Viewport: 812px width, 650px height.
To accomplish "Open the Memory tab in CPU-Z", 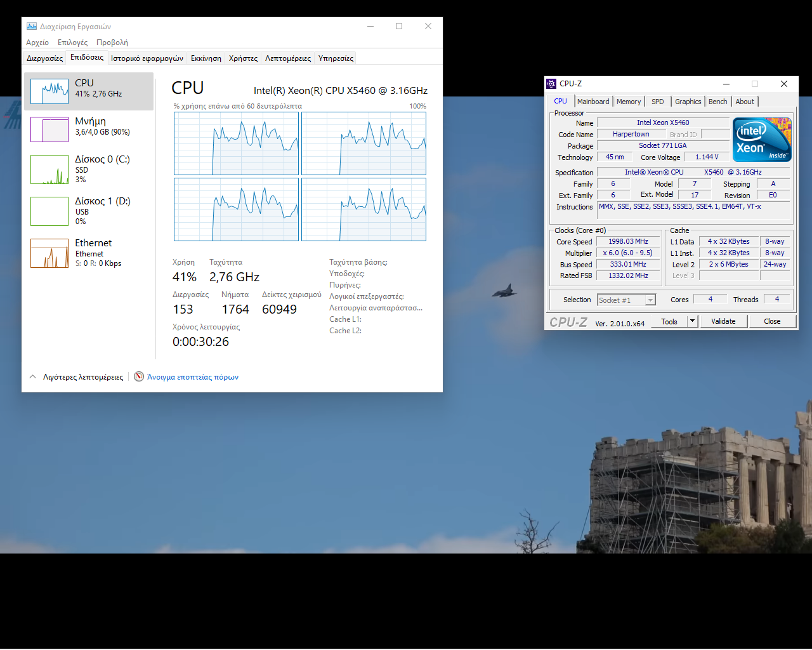I will click(629, 102).
